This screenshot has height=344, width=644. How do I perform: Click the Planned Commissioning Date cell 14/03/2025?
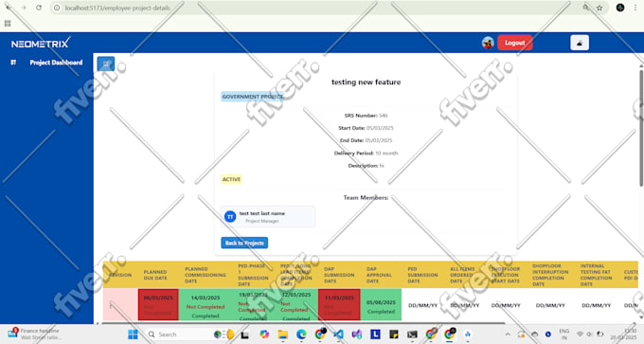(206, 304)
